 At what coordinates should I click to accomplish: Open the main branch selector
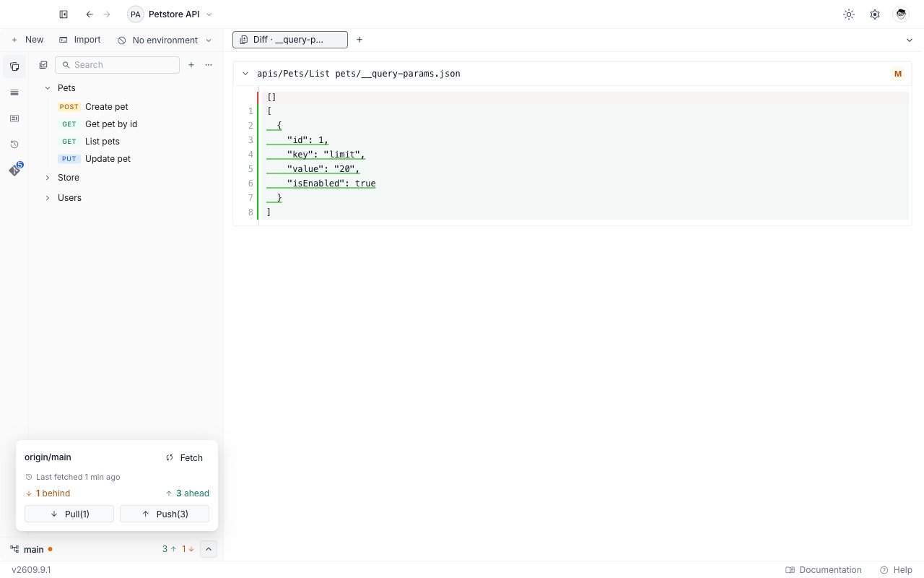click(x=31, y=549)
